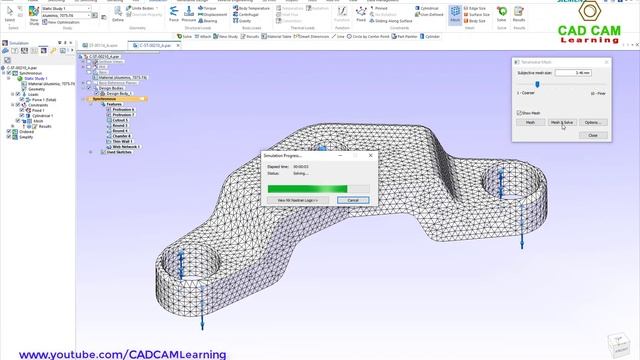The height and width of the screenshot is (360, 640).
Task: Select the Edge Size mesh tool
Action: 475,8
